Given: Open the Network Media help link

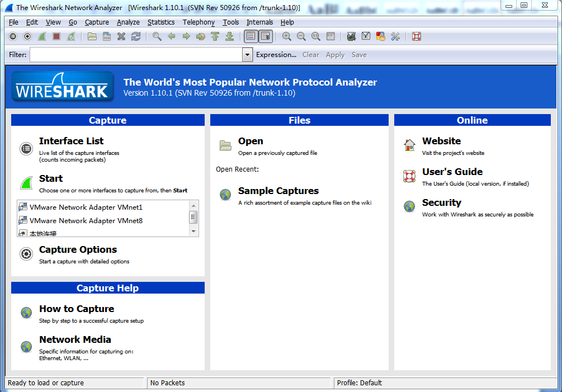Looking at the screenshot, I should (75, 339).
